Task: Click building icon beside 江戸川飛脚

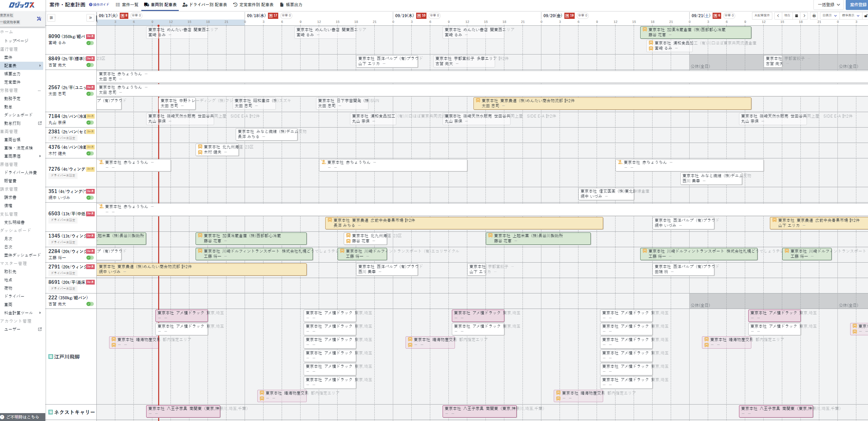Action: [50, 357]
